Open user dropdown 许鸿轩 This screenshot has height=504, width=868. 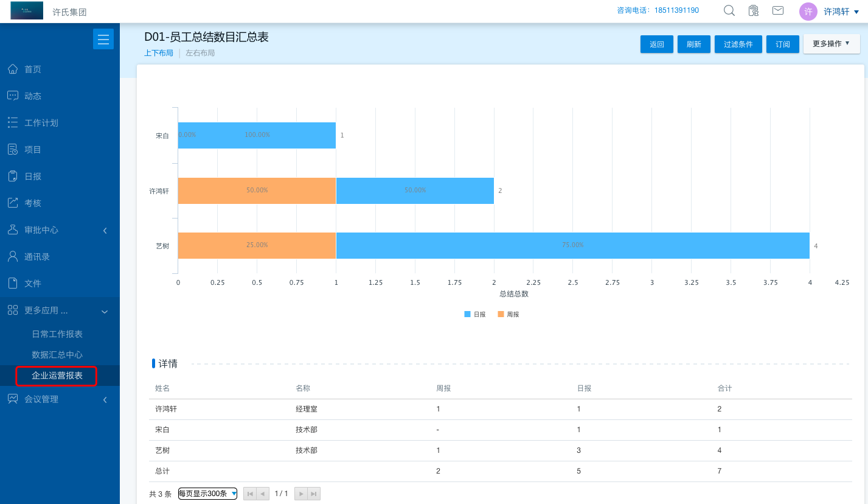click(x=841, y=12)
